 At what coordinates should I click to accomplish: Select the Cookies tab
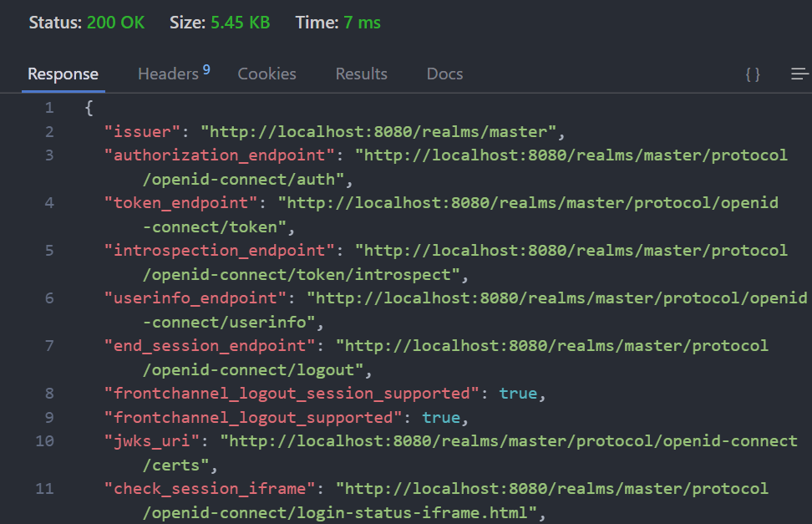(266, 74)
